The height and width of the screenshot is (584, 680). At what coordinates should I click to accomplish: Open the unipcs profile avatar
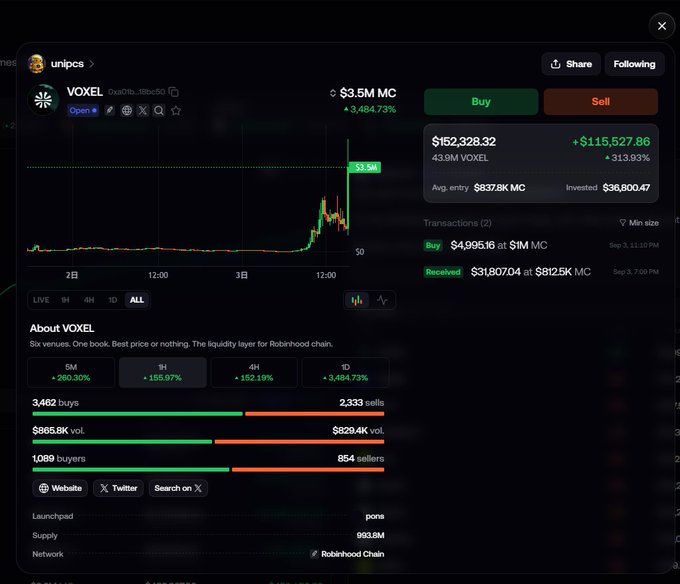[36, 64]
